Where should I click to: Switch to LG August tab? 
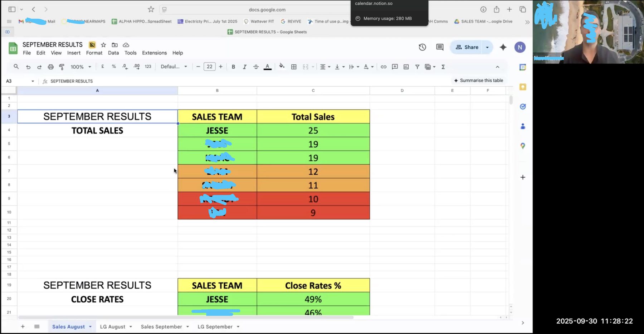tap(112, 327)
